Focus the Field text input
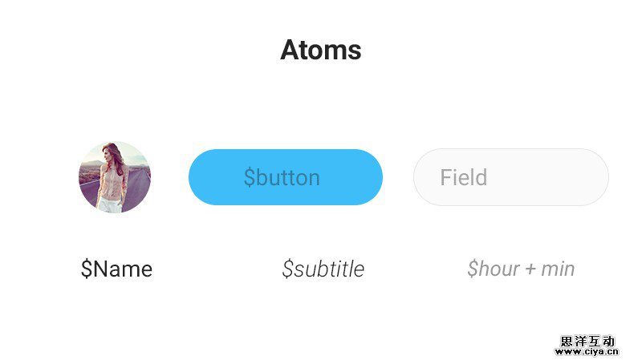Viewport: 642px width, 364px height. [x=510, y=177]
